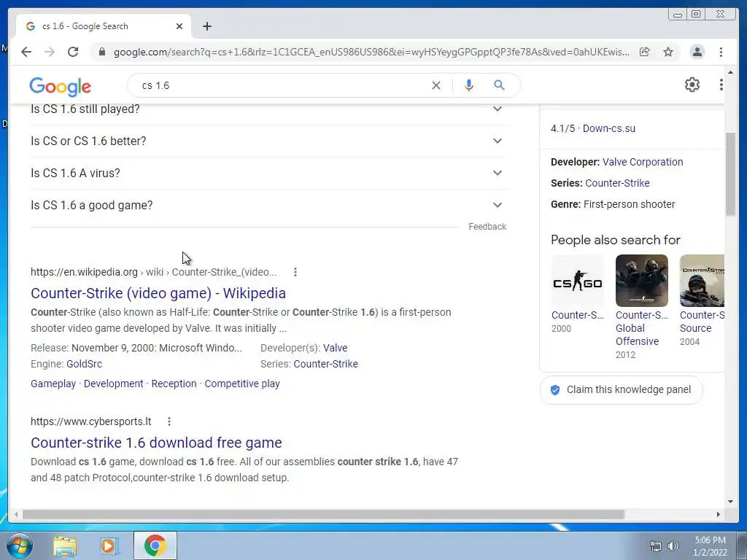The image size is (747, 560).
Task: Open Counter-Strike series link in knowledge panel
Action: (617, 183)
